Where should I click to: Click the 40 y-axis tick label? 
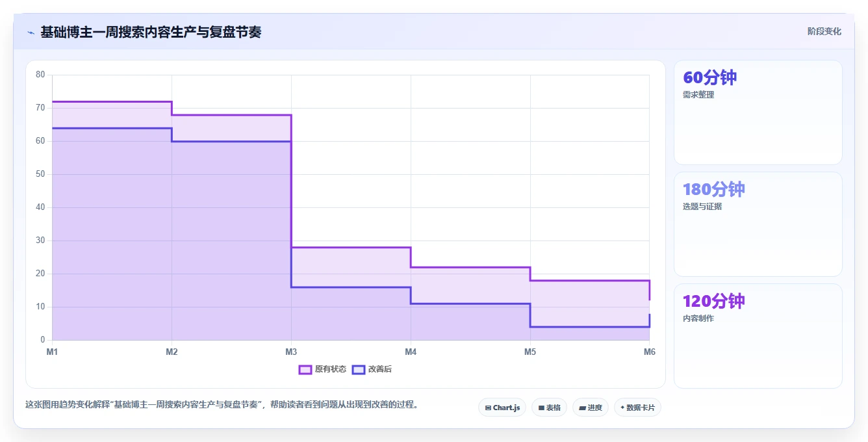point(40,207)
